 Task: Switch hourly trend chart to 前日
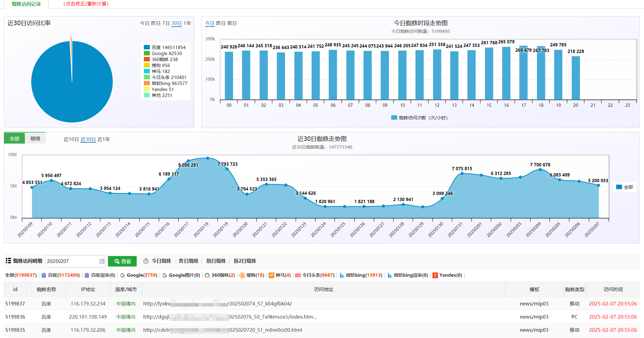pyautogui.click(x=232, y=23)
